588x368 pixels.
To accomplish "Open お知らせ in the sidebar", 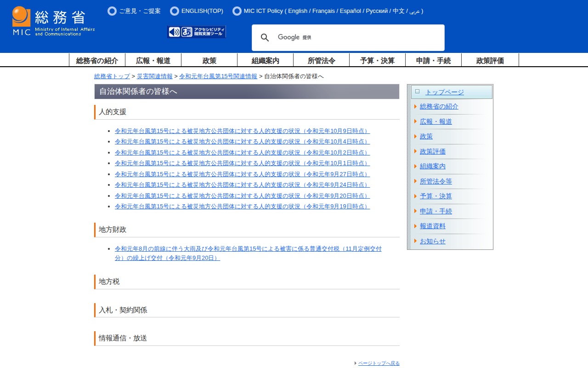I will (432, 241).
